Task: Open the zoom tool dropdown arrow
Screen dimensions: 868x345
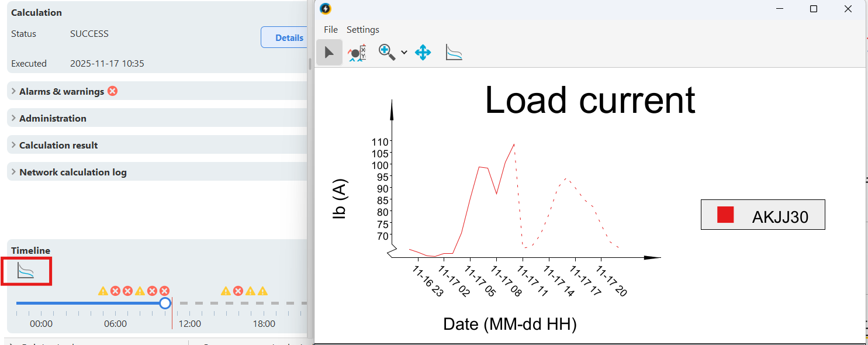Action: (x=404, y=53)
